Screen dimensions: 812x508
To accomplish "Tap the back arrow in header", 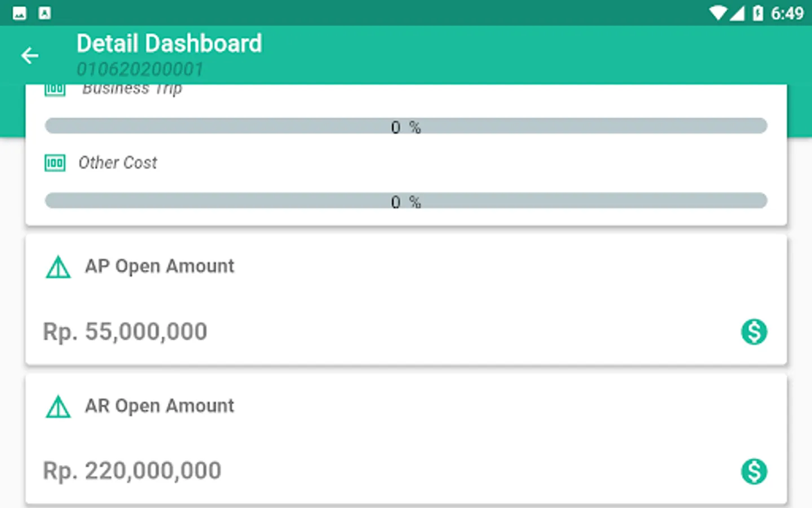I will (x=29, y=55).
